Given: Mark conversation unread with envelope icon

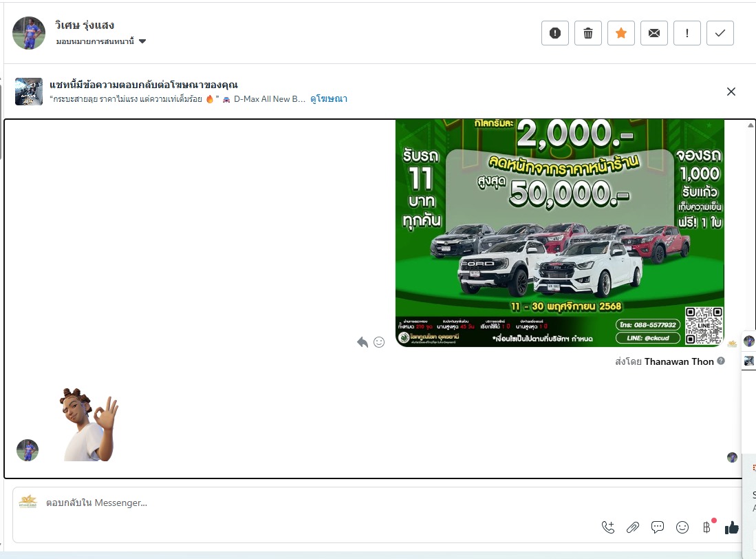Looking at the screenshot, I should (x=654, y=33).
